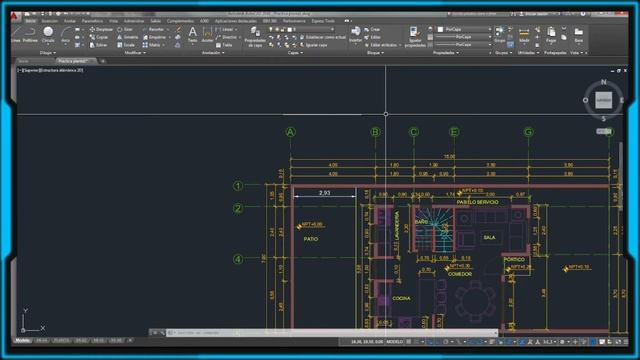The image size is (640, 360).
Task: Open the viewport controls label at top-left
Action: pyautogui.click(x=51, y=70)
